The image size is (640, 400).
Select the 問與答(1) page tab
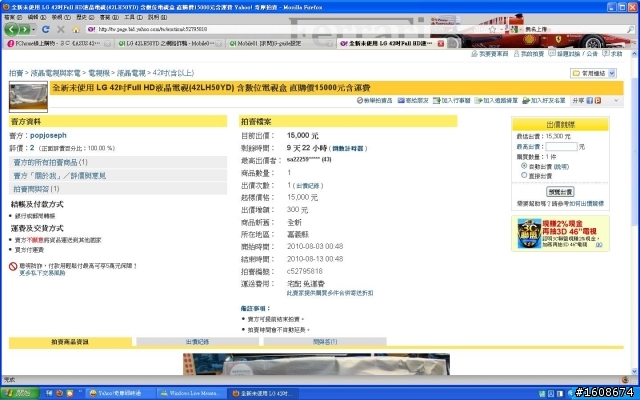coord(325,342)
